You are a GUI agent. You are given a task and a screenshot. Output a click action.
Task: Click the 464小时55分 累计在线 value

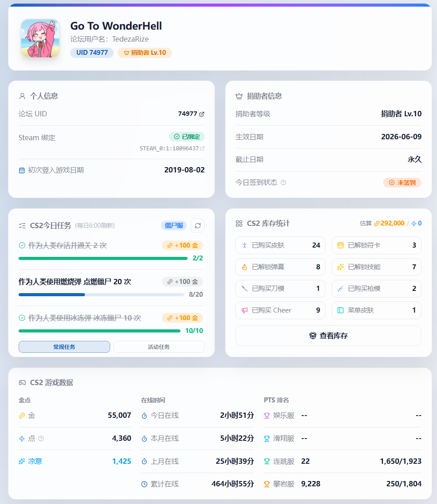233,484
